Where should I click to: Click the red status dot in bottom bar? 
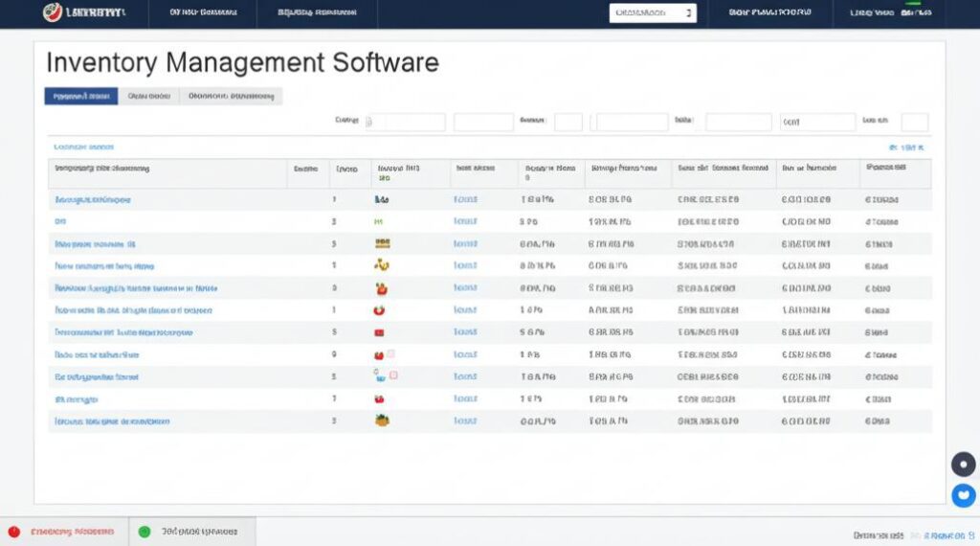(x=14, y=532)
